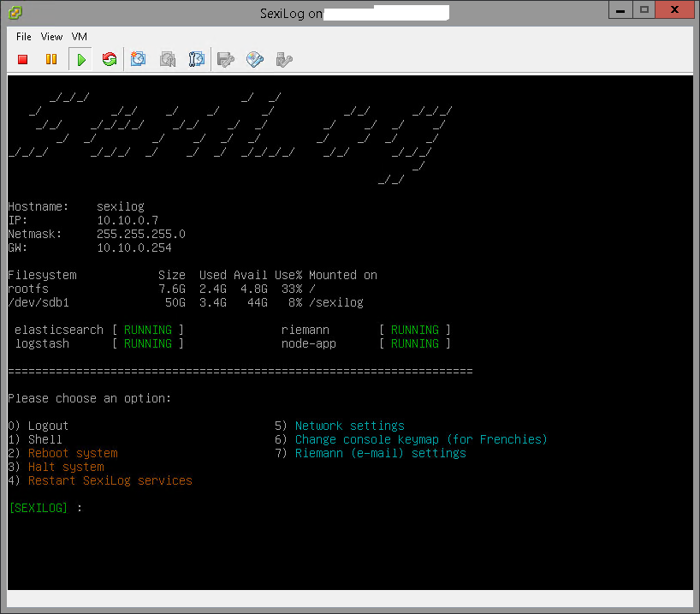Click the "rootfs" filesystem name
Image resolution: width=700 pixels, height=614 pixels.
pos(28,289)
